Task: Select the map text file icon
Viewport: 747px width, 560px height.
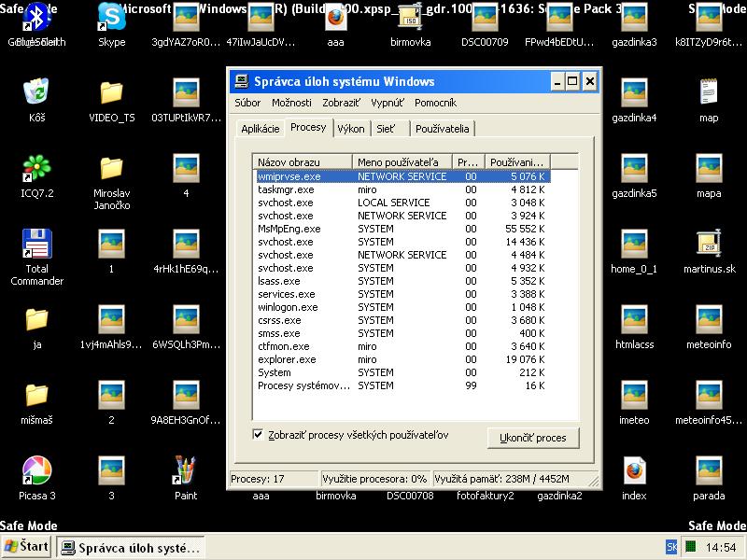Action: tap(709, 91)
